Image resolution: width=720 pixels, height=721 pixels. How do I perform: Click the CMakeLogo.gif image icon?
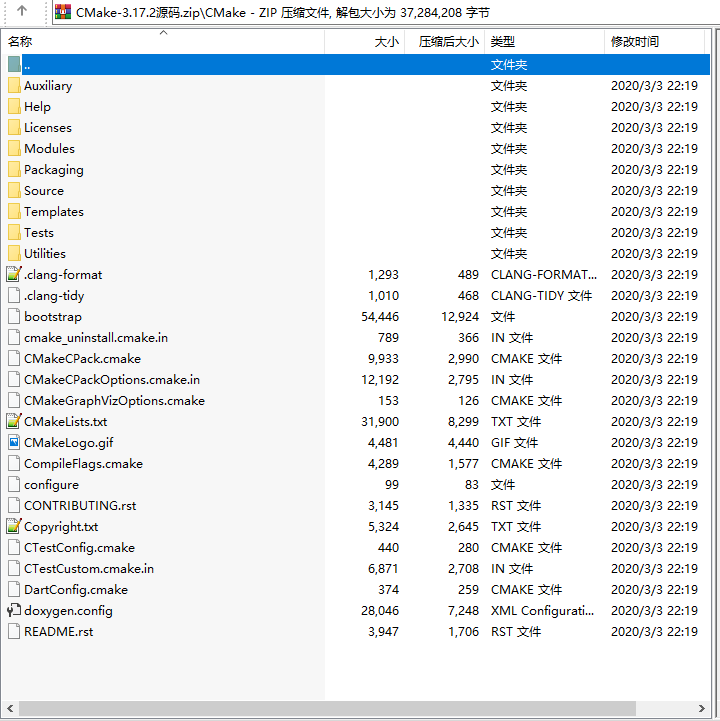pos(14,442)
